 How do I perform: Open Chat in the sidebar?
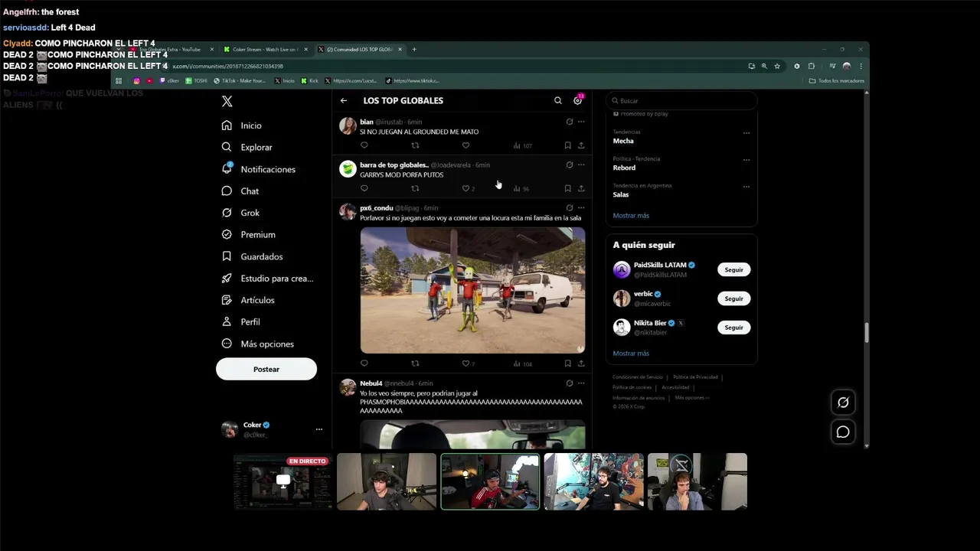pos(240,191)
